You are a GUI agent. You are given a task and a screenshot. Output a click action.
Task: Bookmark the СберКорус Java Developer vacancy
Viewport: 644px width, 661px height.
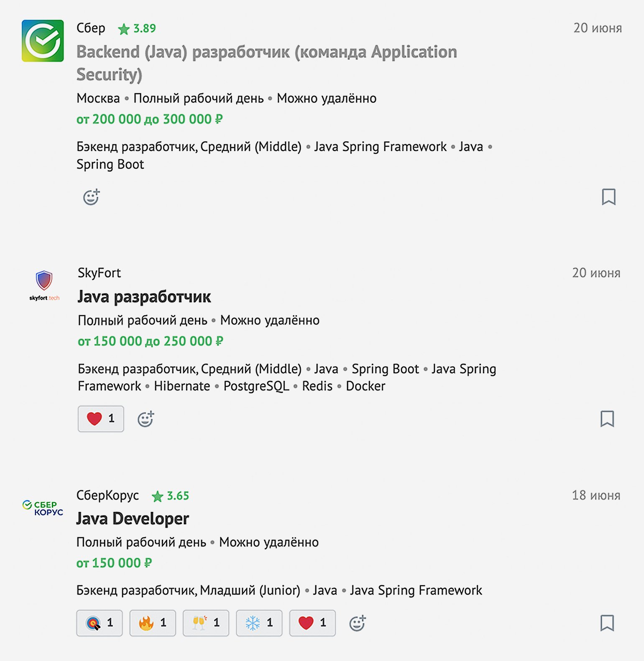pyautogui.click(x=607, y=623)
